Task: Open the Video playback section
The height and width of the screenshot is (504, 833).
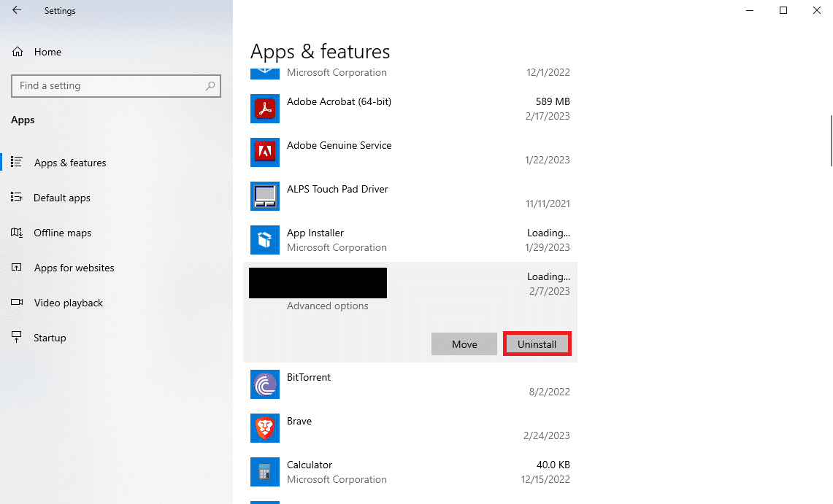Action: pyautogui.click(x=69, y=303)
